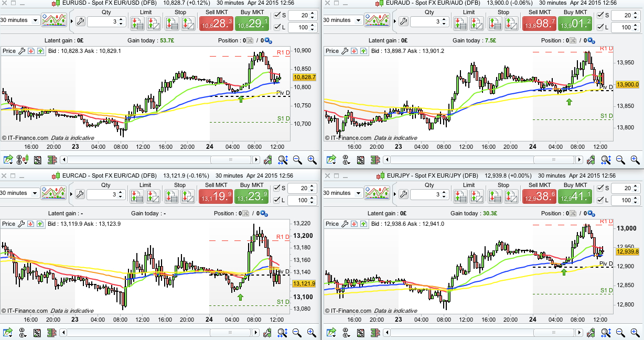Open indicators and trading systems in EURUSD chart
The height and width of the screenshot is (340, 644).
pos(55,21)
